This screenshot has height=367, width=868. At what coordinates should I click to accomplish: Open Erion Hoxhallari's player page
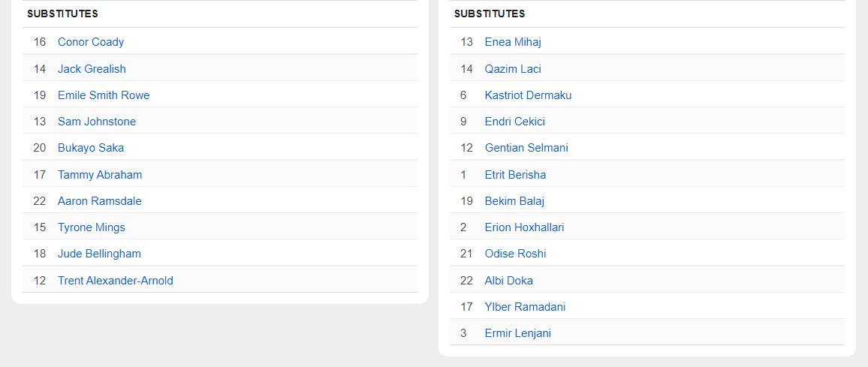[x=524, y=227]
